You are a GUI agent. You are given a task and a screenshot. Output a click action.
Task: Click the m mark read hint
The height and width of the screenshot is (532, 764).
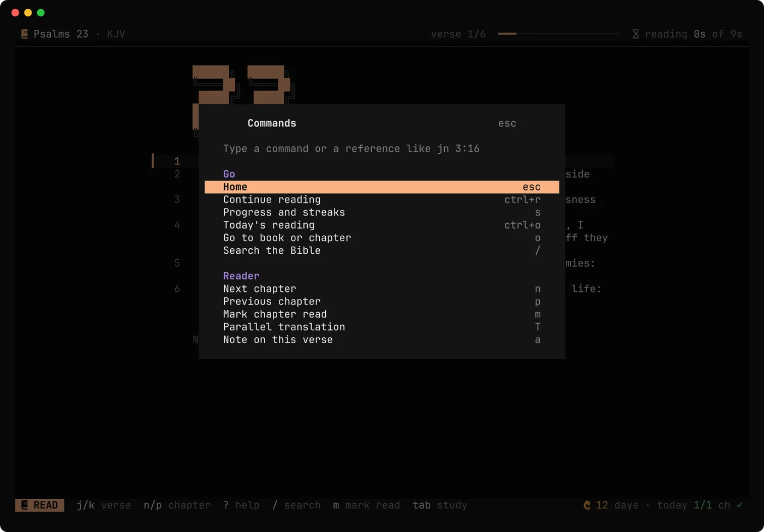click(x=366, y=505)
